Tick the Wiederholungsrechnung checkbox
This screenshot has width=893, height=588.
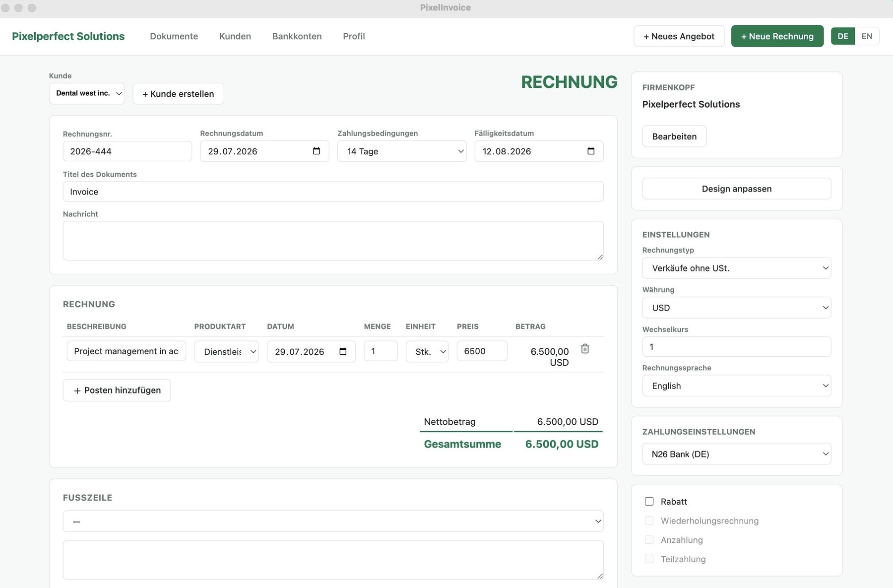click(649, 521)
